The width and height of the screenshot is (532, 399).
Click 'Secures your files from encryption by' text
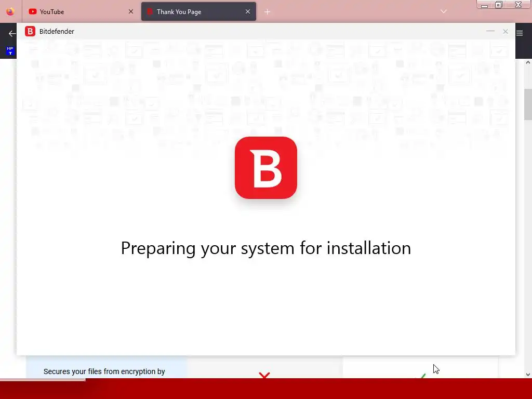click(104, 371)
